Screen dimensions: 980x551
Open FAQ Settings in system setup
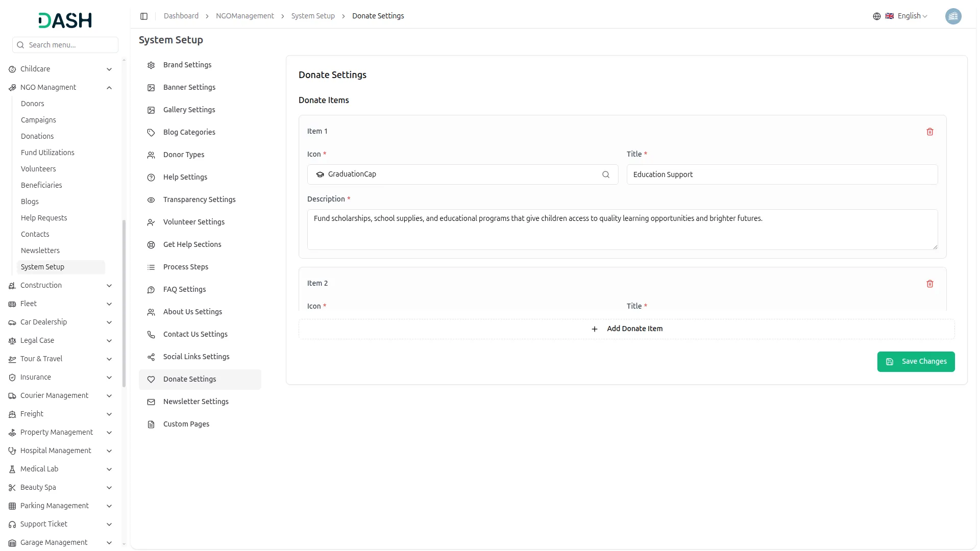pos(184,289)
